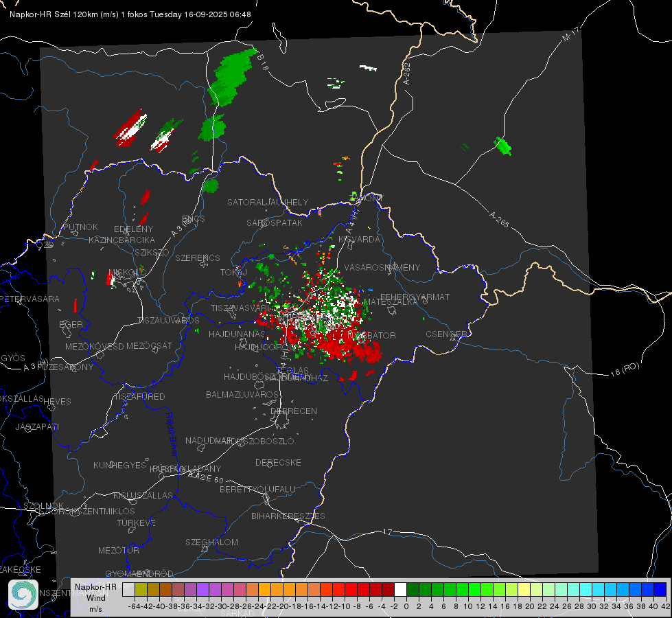Click the SÁROSPATAK town label

point(275,222)
